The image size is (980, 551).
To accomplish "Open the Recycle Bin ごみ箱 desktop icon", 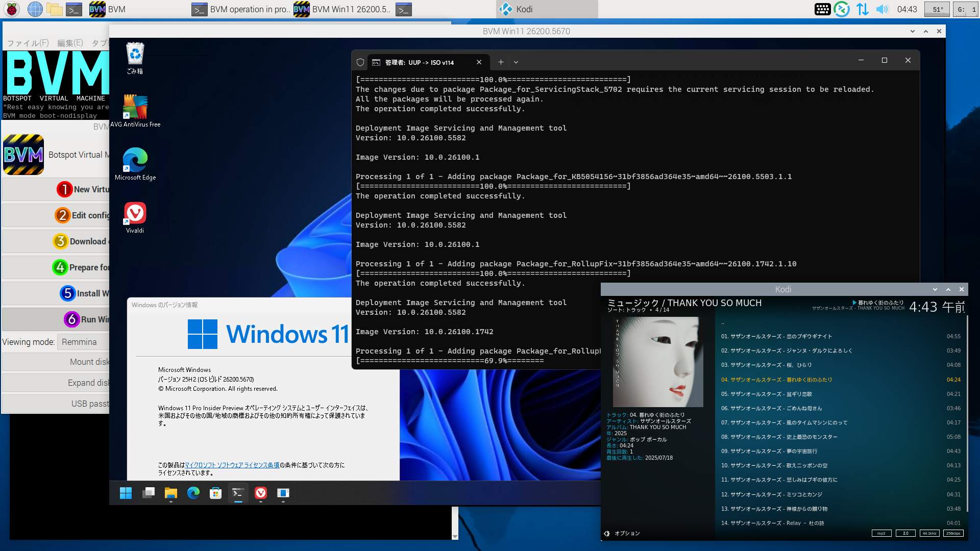I will pyautogui.click(x=135, y=58).
